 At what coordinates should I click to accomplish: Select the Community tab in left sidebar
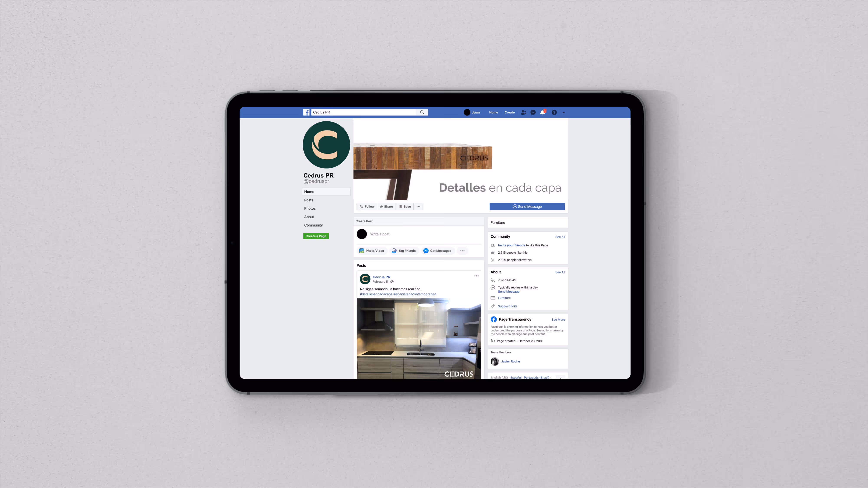[313, 225]
